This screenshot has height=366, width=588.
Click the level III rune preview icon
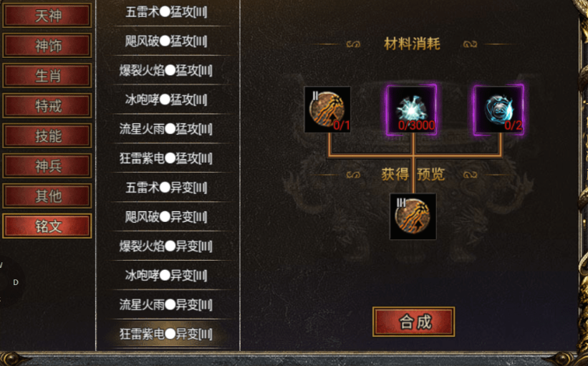coord(413,216)
